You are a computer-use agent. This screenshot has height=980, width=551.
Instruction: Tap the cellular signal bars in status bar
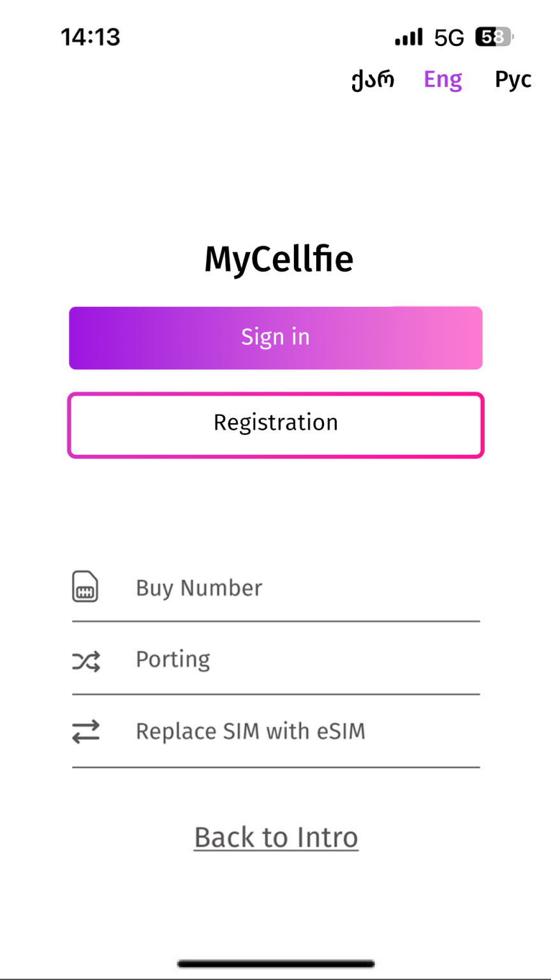pyautogui.click(x=409, y=37)
